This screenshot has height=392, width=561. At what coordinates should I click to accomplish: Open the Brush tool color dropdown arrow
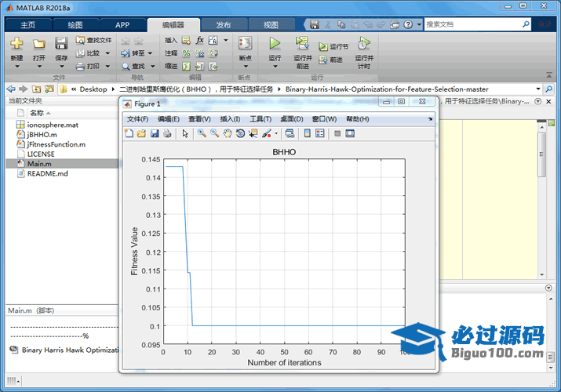point(276,133)
